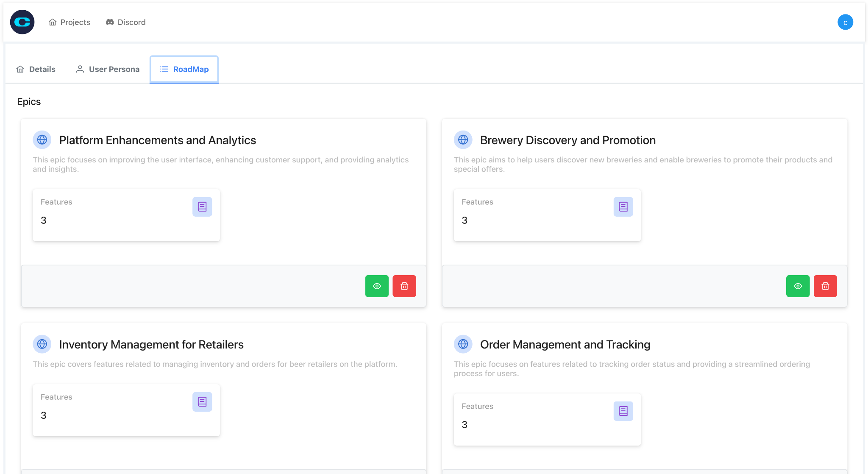Click features list icon in Inventory Management card

(x=202, y=402)
